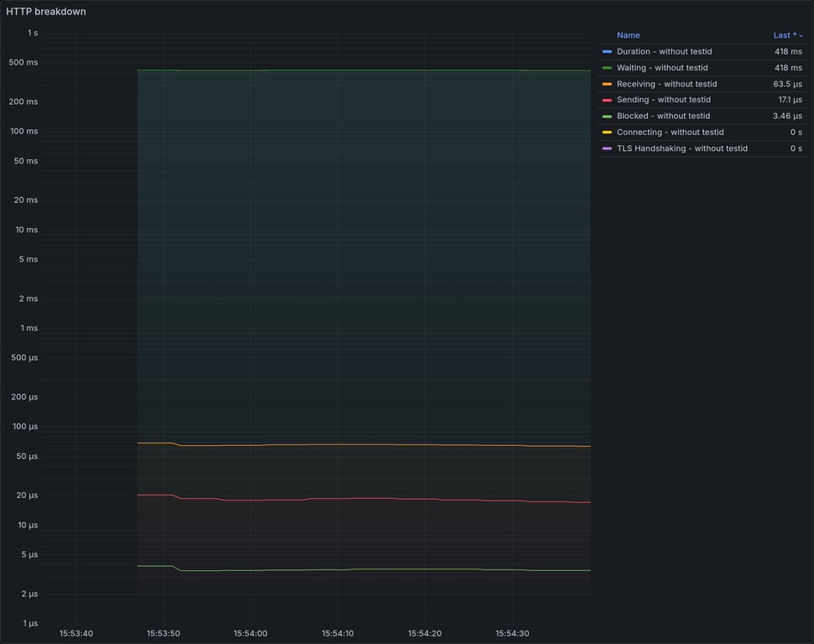This screenshot has width=814, height=644.
Task: Open color picker for the Duration series icon
Action: (x=606, y=51)
